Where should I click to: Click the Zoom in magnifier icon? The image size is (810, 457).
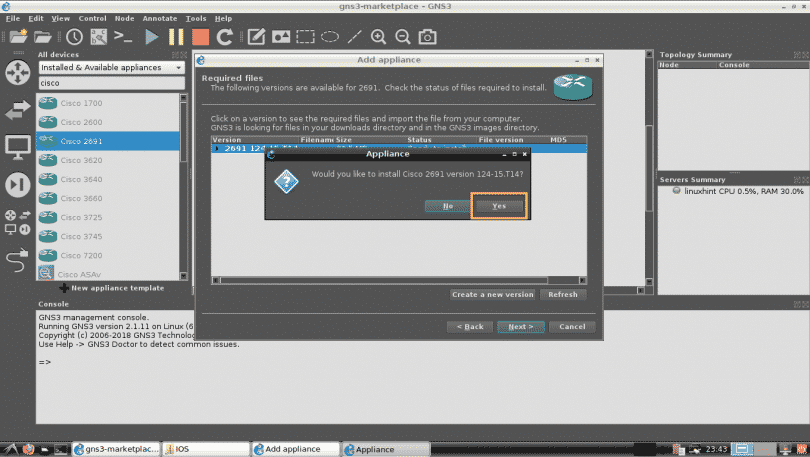coord(378,37)
